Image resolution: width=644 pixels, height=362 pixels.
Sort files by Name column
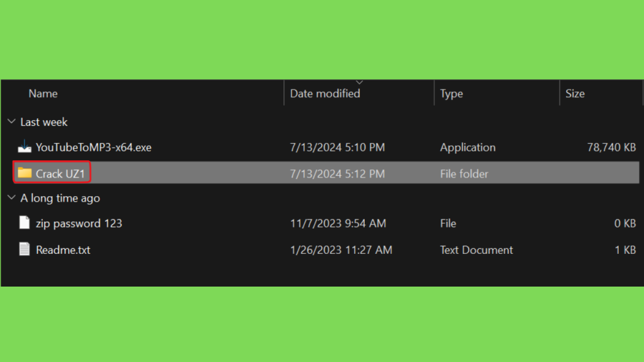point(43,94)
